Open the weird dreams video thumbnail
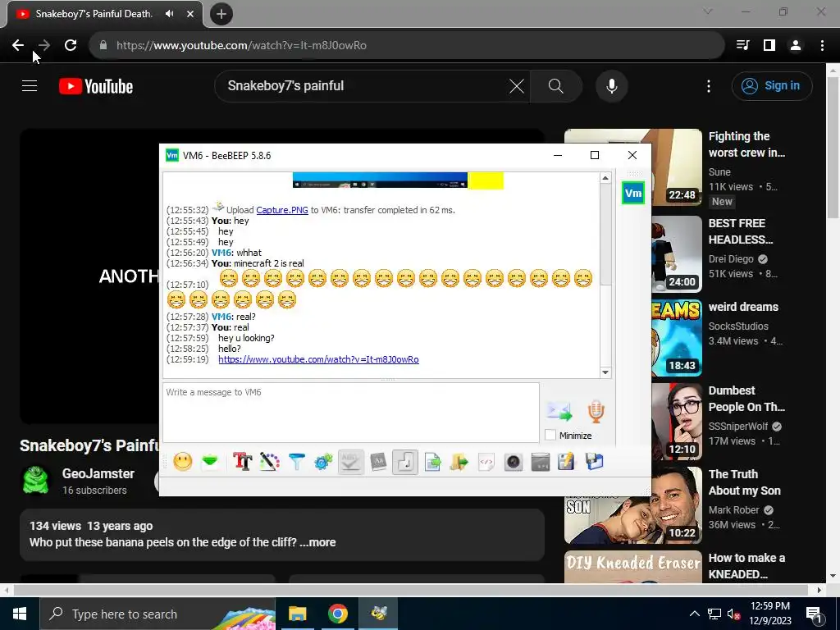 click(677, 337)
